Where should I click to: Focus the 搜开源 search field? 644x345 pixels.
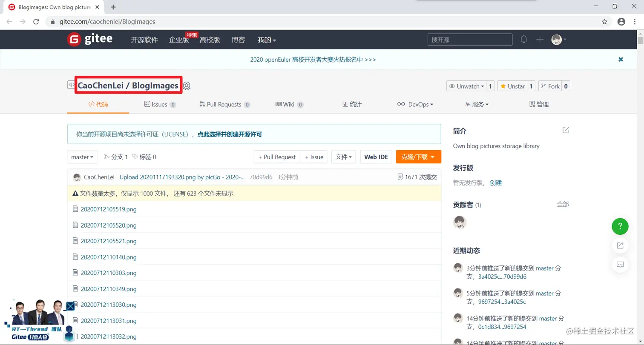coord(470,40)
